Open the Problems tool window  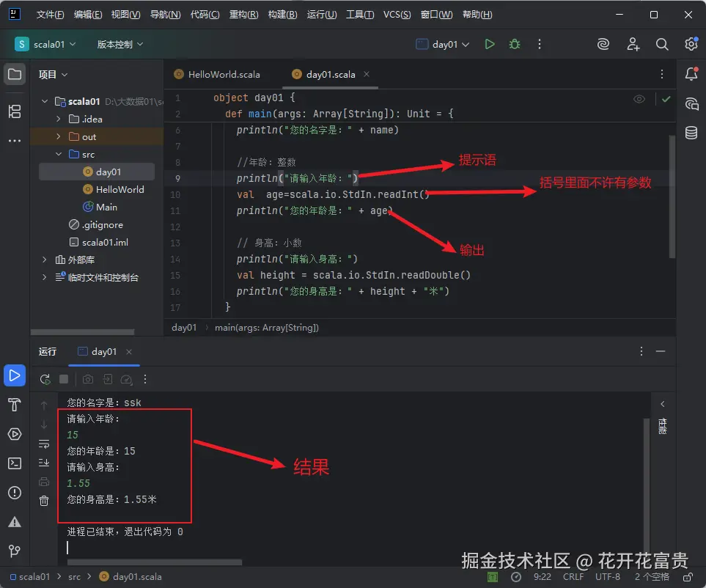click(15, 493)
